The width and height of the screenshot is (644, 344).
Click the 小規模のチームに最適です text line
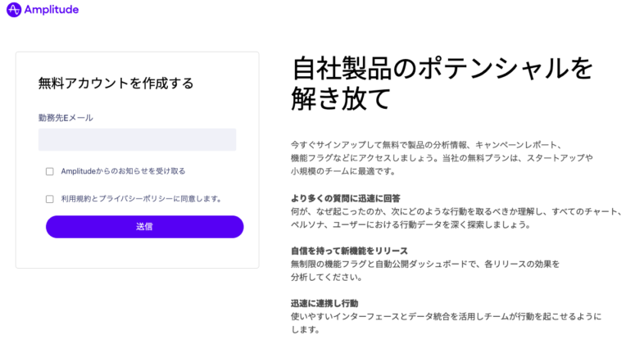pos(343,171)
